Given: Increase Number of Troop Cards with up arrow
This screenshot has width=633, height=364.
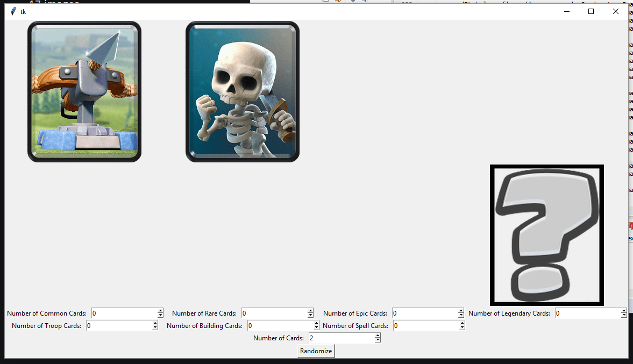Looking at the screenshot, I should click(155, 324).
